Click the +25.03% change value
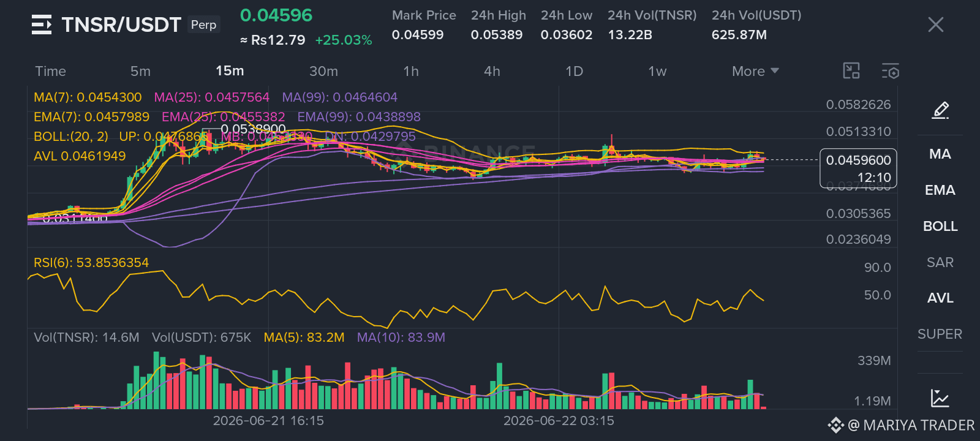The height and width of the screenshot is (441, 980). point(344,40)
